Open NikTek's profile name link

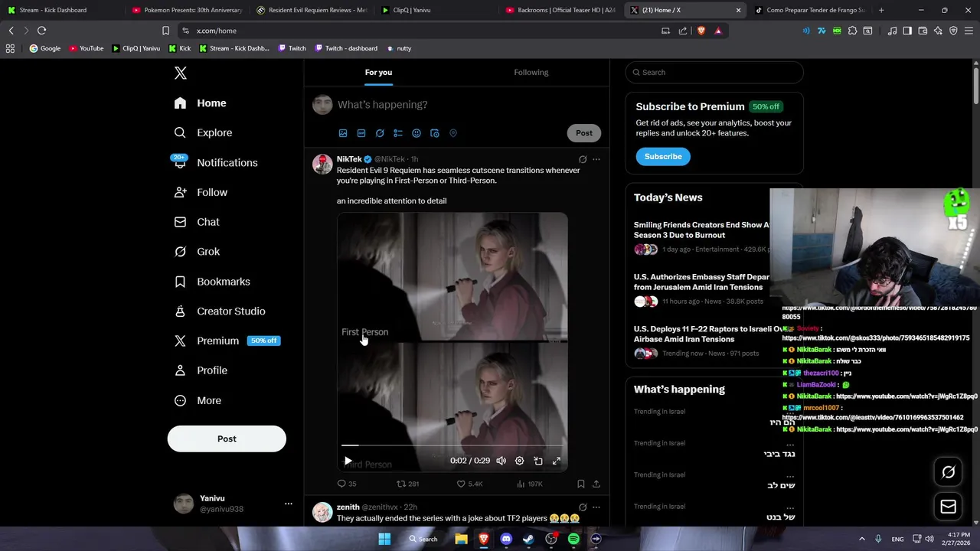(x=349, y=159)
